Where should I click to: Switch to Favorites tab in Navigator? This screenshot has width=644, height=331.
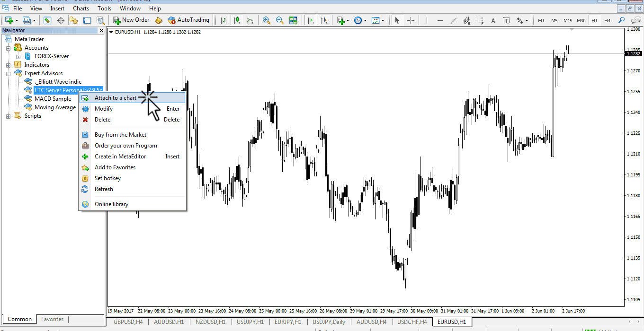pos(53,319)
